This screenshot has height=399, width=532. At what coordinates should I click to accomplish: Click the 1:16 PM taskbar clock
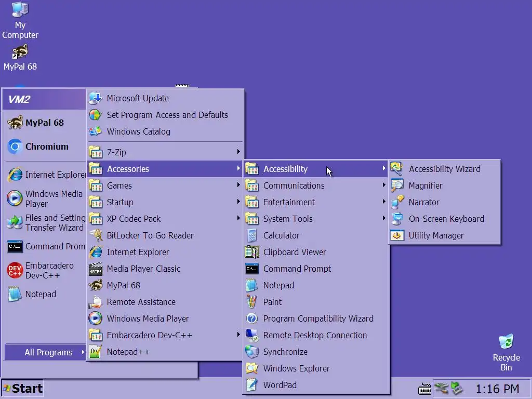497,389
